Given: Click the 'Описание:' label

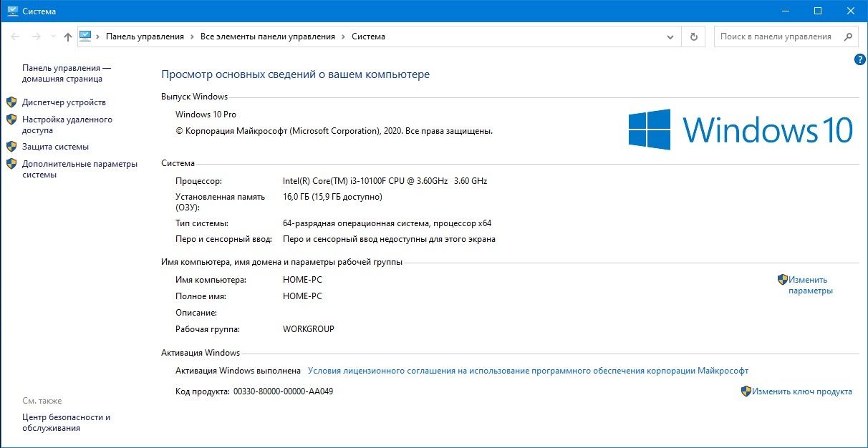Looking at the screenshot, I should pyautogui.click(x=196, y=313).
